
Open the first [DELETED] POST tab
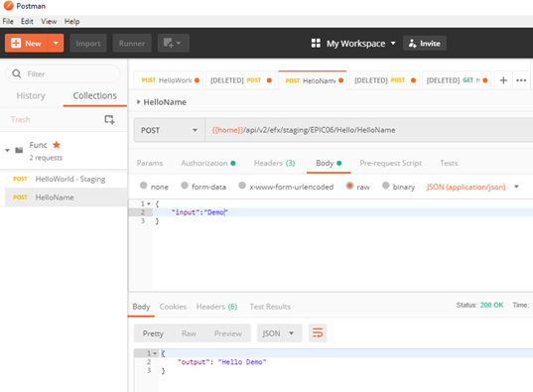point(241,80)
